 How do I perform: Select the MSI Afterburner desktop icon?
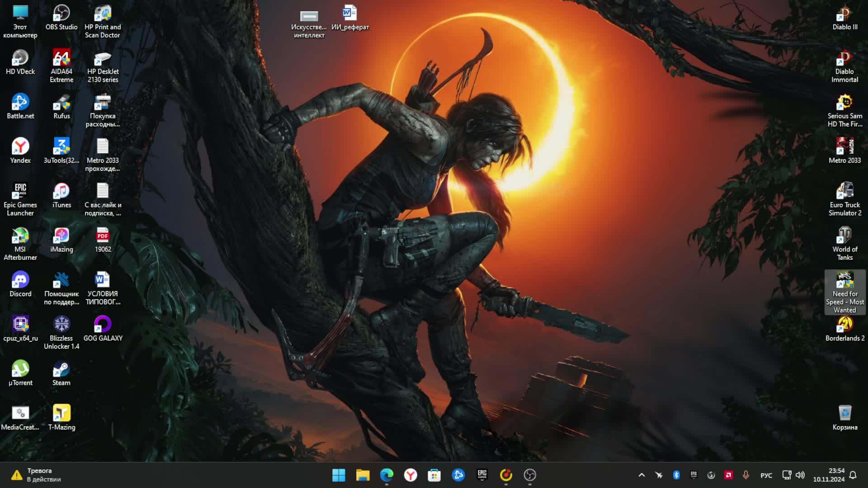coord(20,244)
